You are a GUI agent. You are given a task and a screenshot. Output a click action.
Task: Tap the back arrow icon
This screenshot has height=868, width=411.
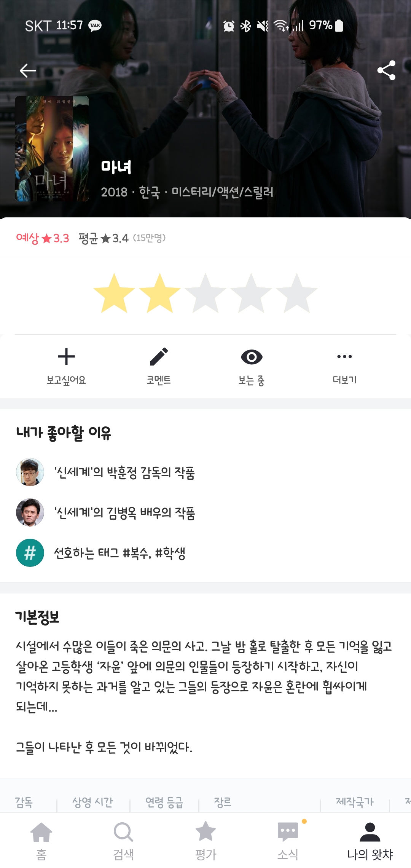[x=28, y=70]
